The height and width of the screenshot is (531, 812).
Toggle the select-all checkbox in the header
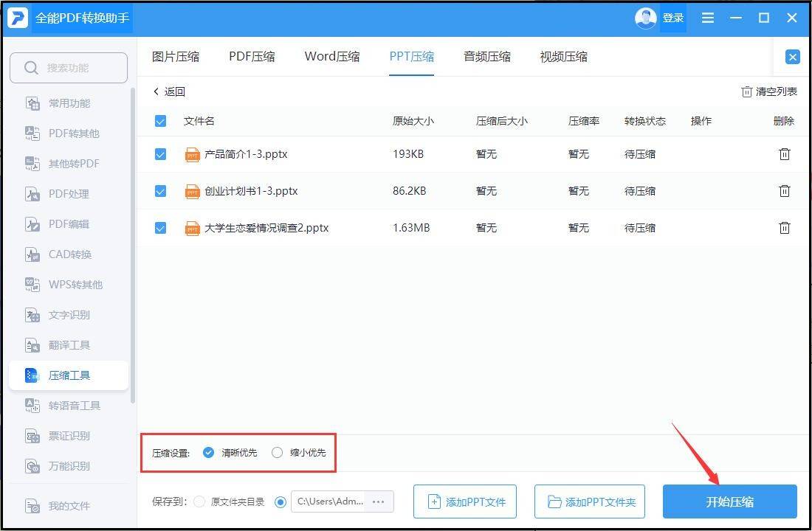(x=160, y=121)
